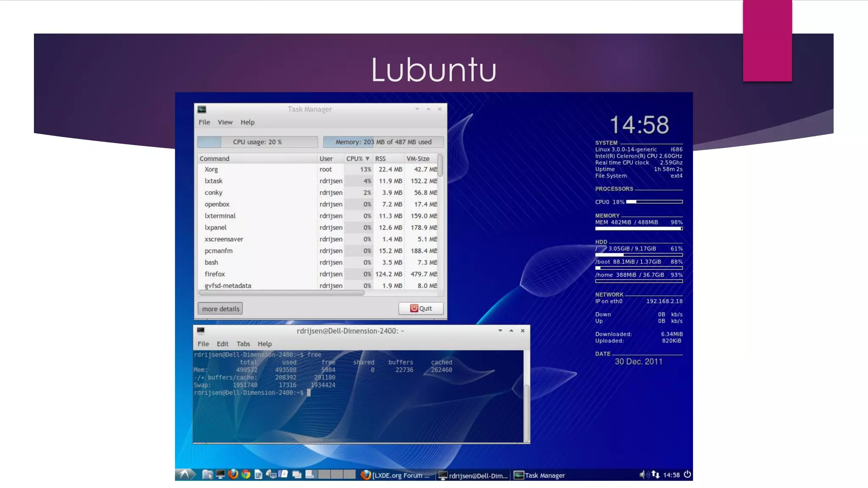868x488 pixels.
Task: Select the lxterminal process row
Action: [318, 216]
